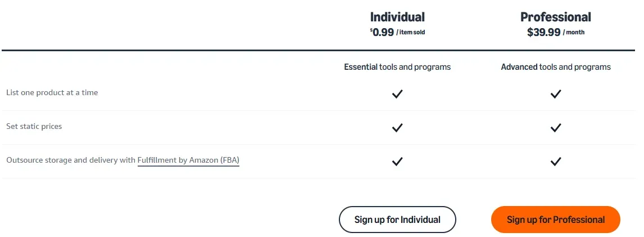Select the "Set static prices" feature label
Screen dimensions: 644x237
pyautogui.click(x=34, y=127)
